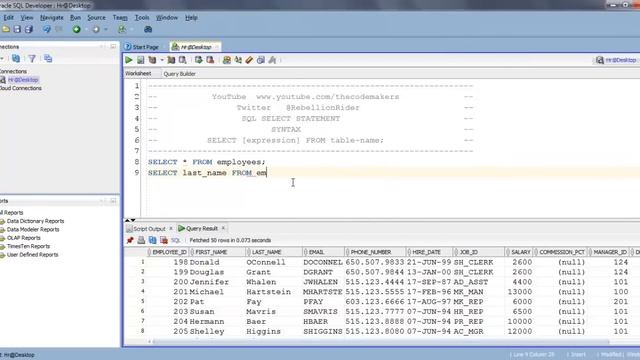
Task: Click the Refresh icon in Connections panel
Action: (16, 58)
